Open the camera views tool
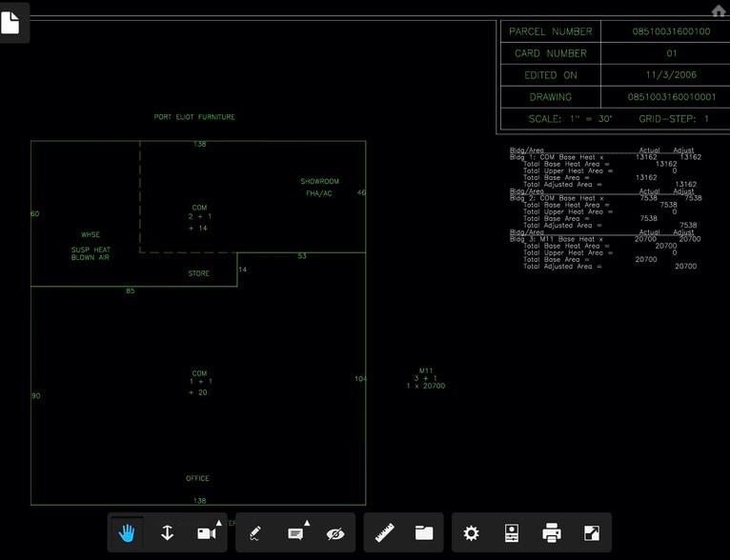This screenshot has width=730, height=560. (206, 533)
